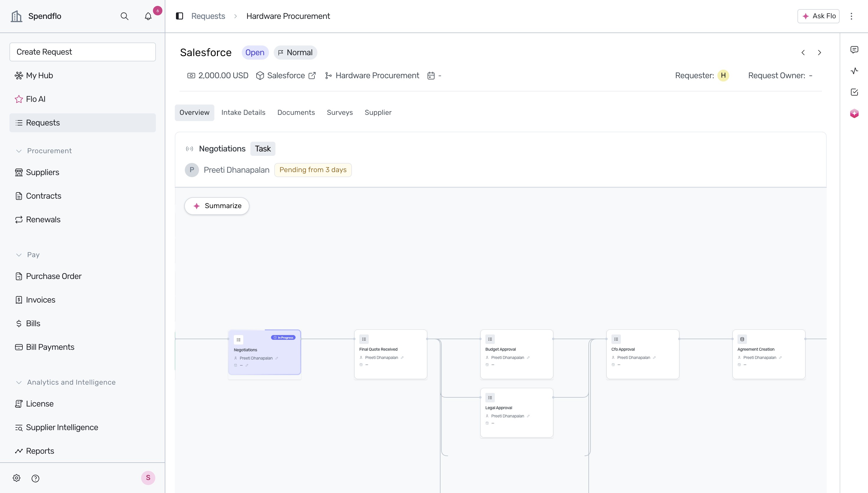Viewport: 868px width, 493px height.
Task: Open Reports in sidebar
Action: click(83, 451)
